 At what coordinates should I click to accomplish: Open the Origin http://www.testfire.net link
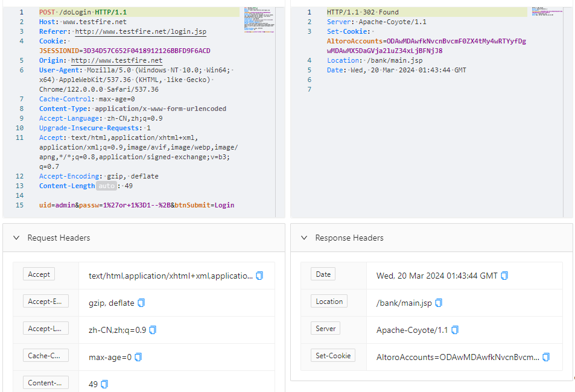coord(116,60)
